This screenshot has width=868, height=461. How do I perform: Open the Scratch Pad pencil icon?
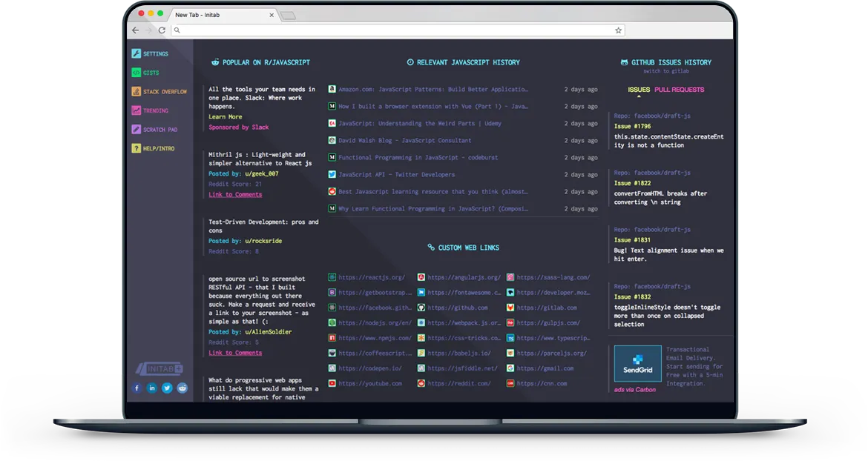pos(136,130)
